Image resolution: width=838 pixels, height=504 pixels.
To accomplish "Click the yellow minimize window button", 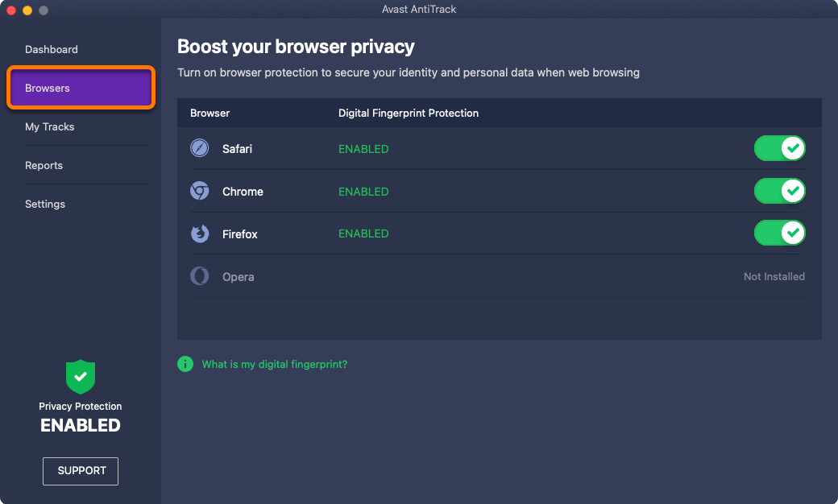I will [27, 10].
